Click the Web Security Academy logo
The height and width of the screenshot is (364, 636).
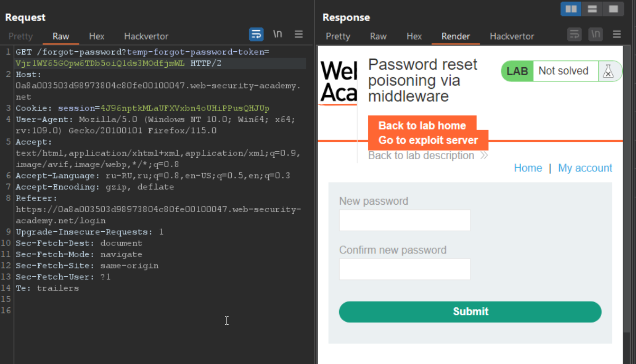(339, 82)
